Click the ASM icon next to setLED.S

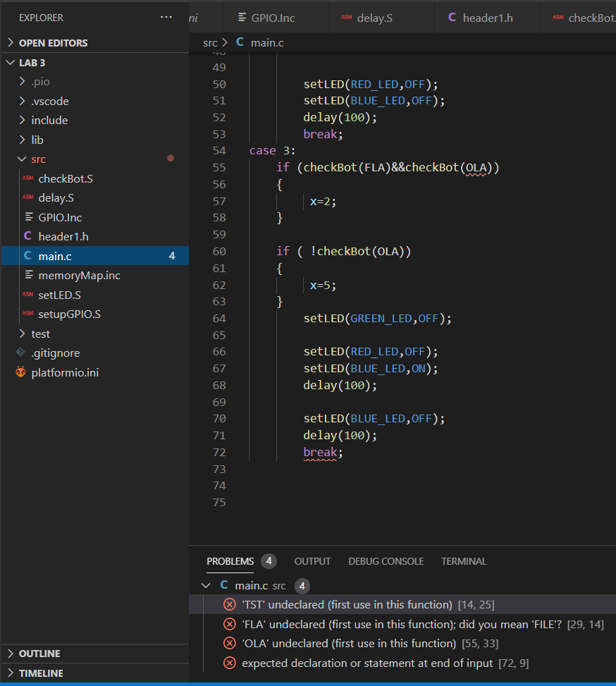tap(28, 295)
